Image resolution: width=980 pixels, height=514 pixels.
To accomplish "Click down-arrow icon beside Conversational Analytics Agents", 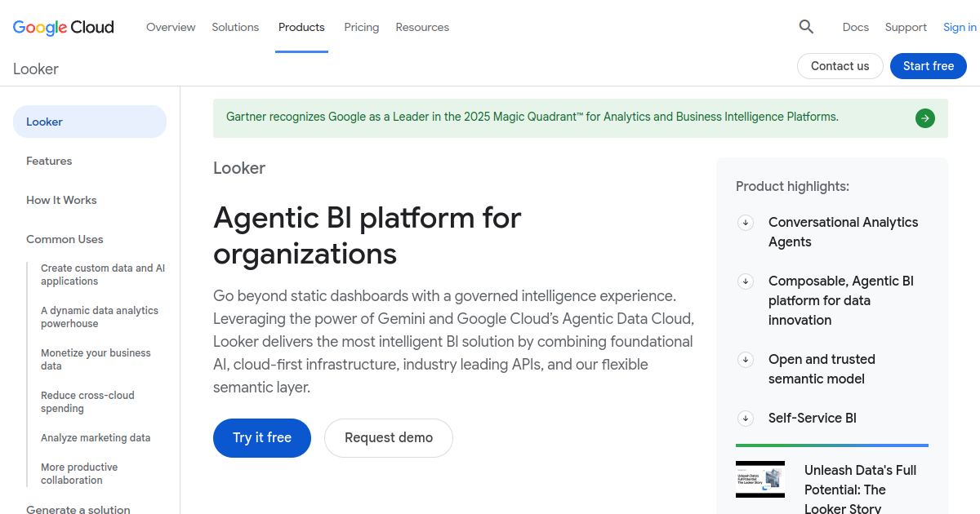I will click(746, 223).
